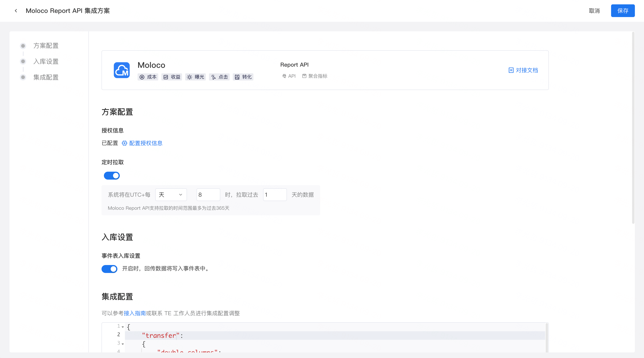
Task: Click the 转化 metric icon
Action: pos(238,77)
